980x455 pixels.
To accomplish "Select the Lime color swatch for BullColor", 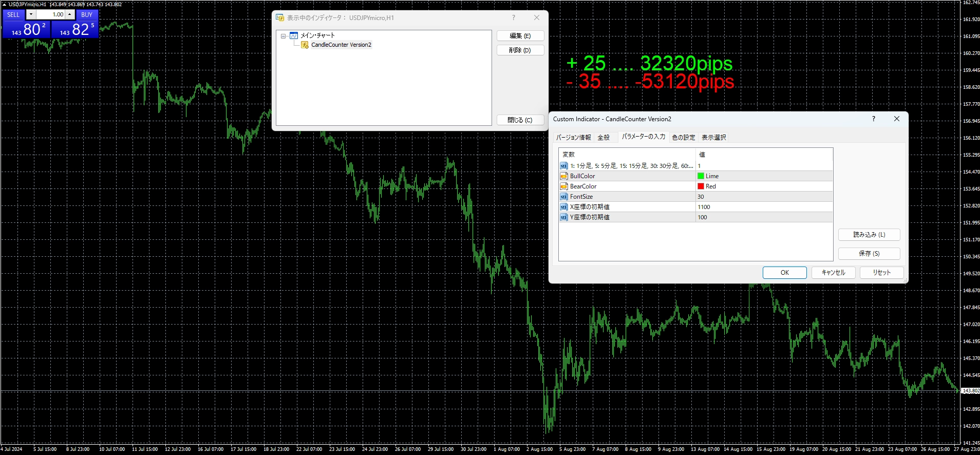I will point(701,176).
